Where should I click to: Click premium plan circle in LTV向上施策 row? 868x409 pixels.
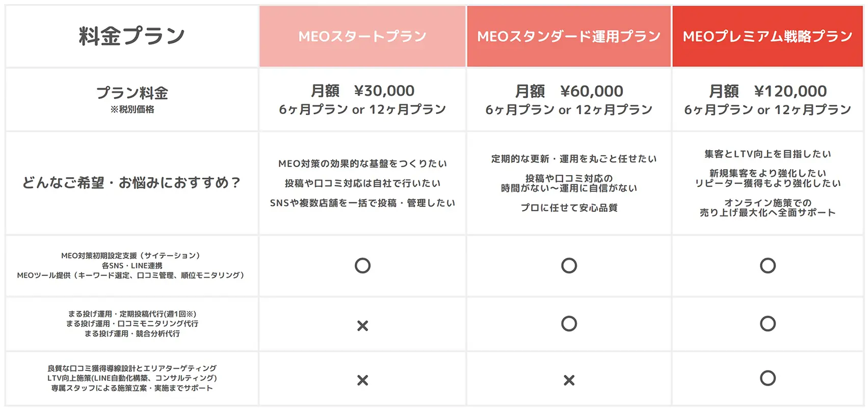coord(768,378)
